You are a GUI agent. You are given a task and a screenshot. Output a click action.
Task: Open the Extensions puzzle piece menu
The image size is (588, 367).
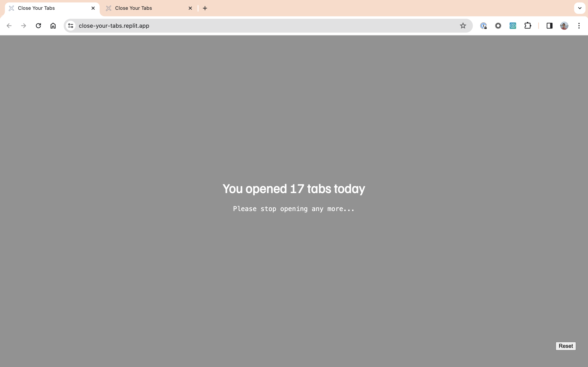click(528, 26)
